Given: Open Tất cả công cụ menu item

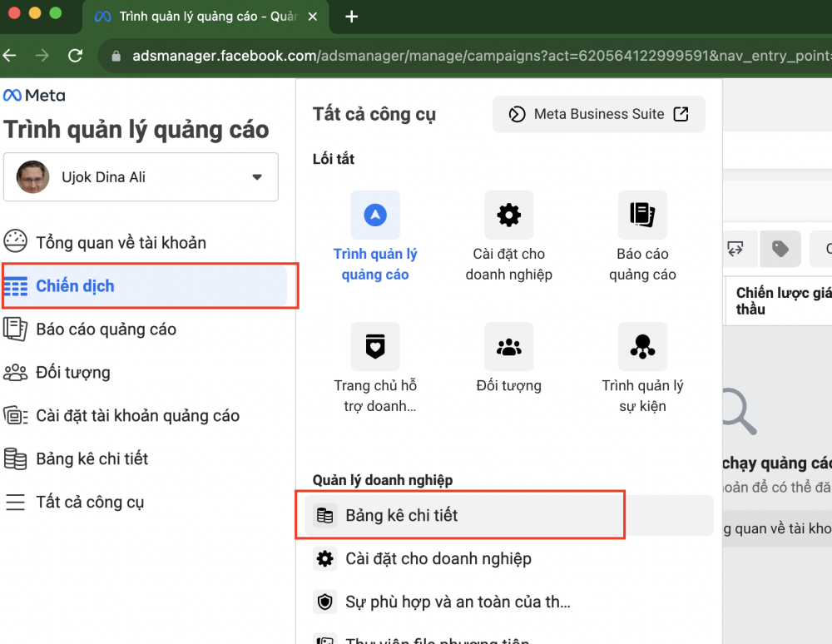Looking at the screenshot, I should pyautogui.click(x=90, y=502).
